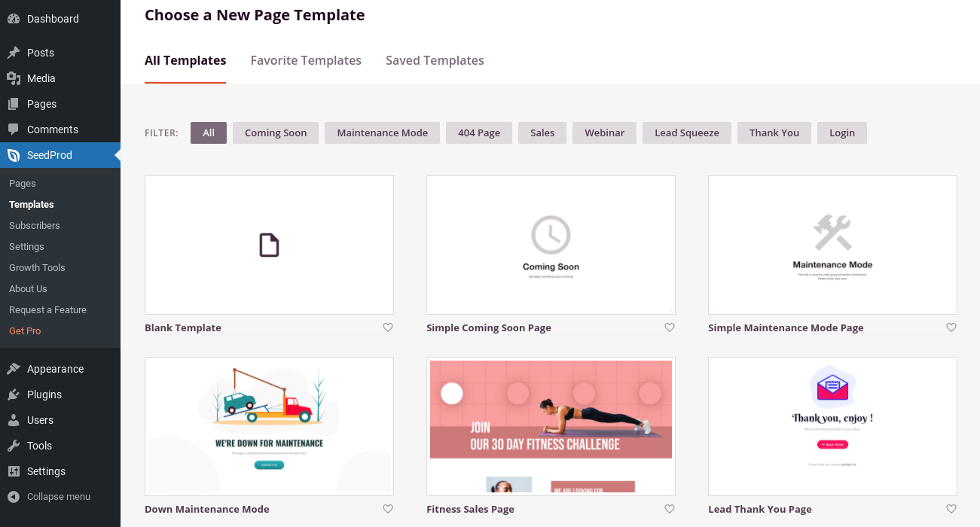Open the Appearance menu label
Image resolution: width=980 pixels, height=527 pixels.
point(55,369)
